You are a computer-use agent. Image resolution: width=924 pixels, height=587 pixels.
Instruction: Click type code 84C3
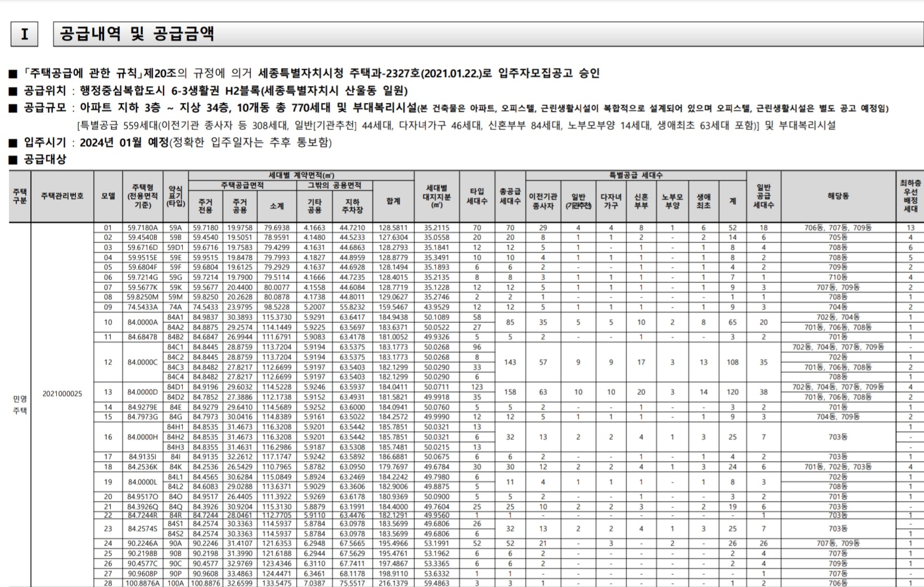[x=175, y=367]
